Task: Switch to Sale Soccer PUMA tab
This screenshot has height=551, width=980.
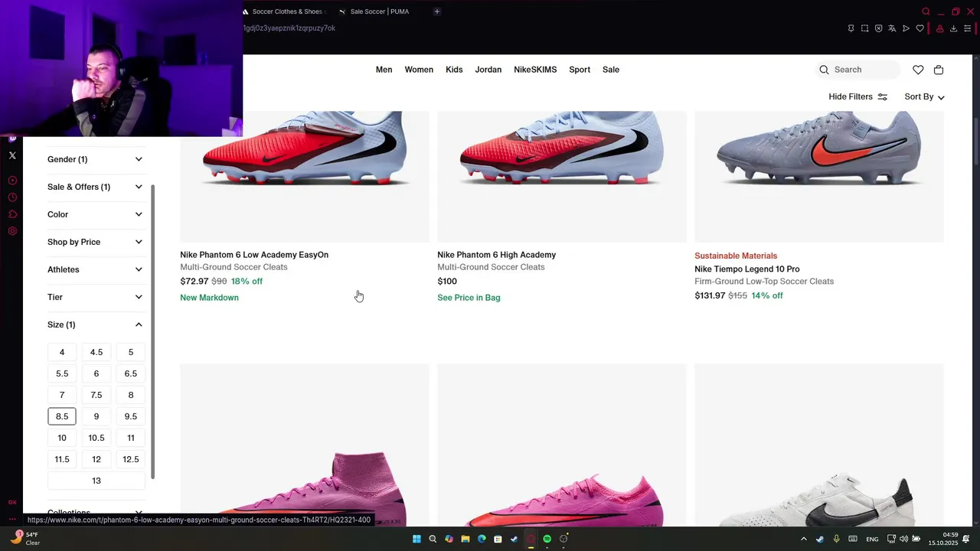Action: click(379, 11)
